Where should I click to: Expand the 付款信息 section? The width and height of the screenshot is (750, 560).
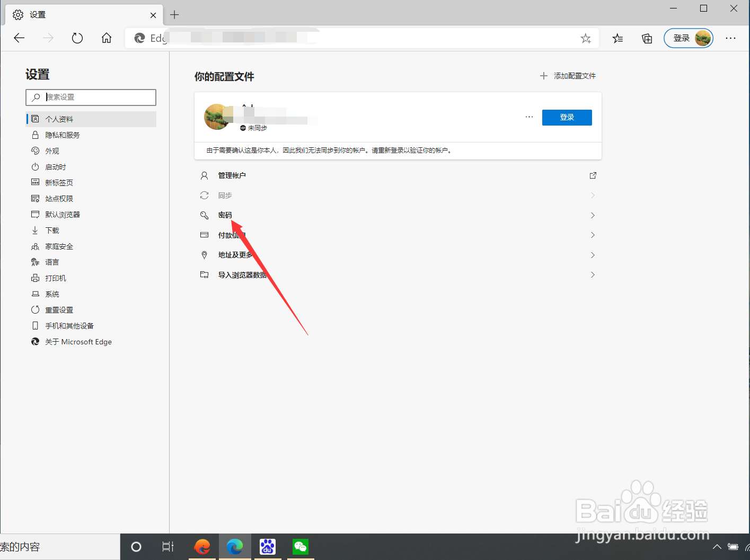pos(592,235)
